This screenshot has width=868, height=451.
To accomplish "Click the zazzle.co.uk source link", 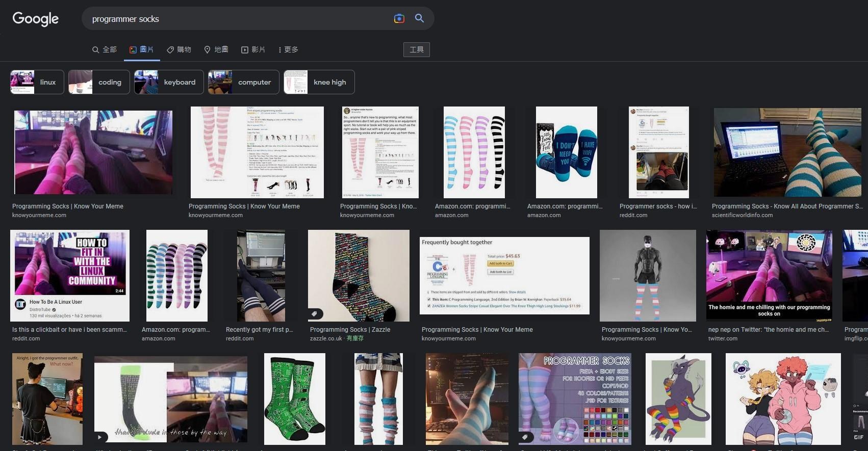I will click(326, 338).
